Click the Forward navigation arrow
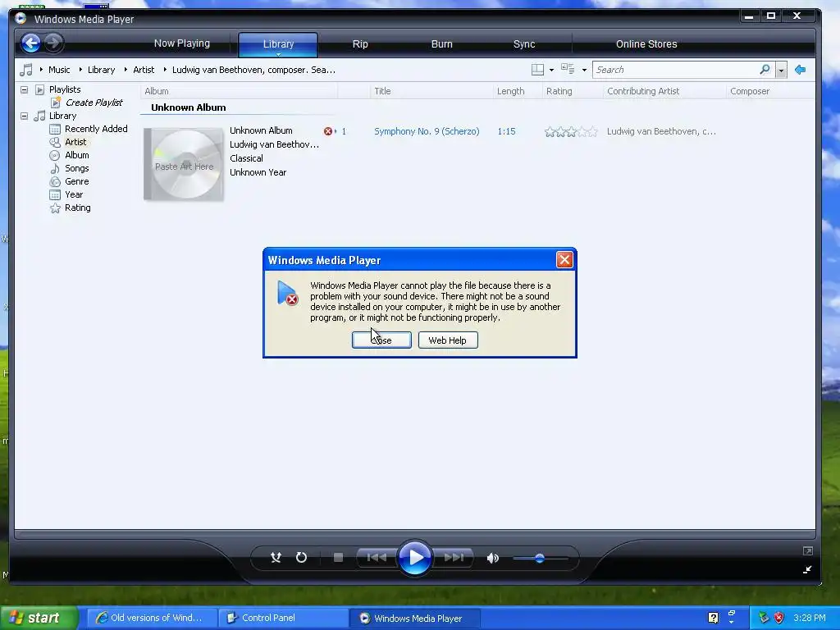Viewport: 840px width, 630px height. tap(53, 43)
